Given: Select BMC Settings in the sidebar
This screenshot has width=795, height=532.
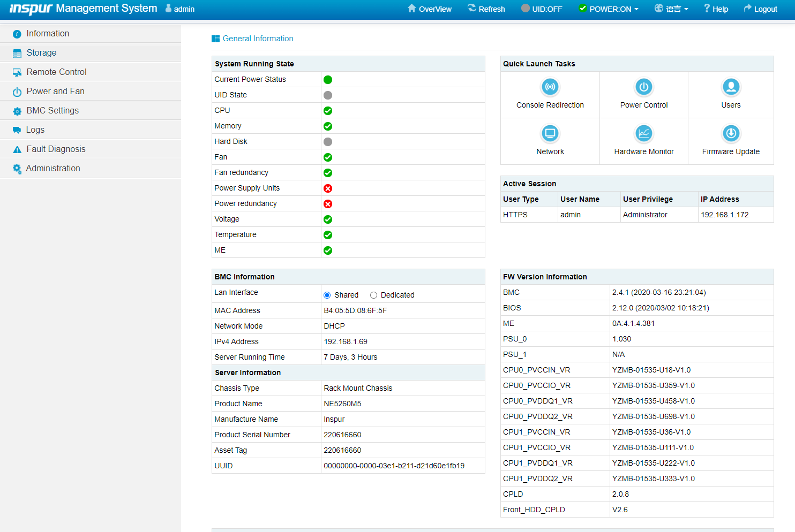Looking at the screenshot, I should 52,111.
